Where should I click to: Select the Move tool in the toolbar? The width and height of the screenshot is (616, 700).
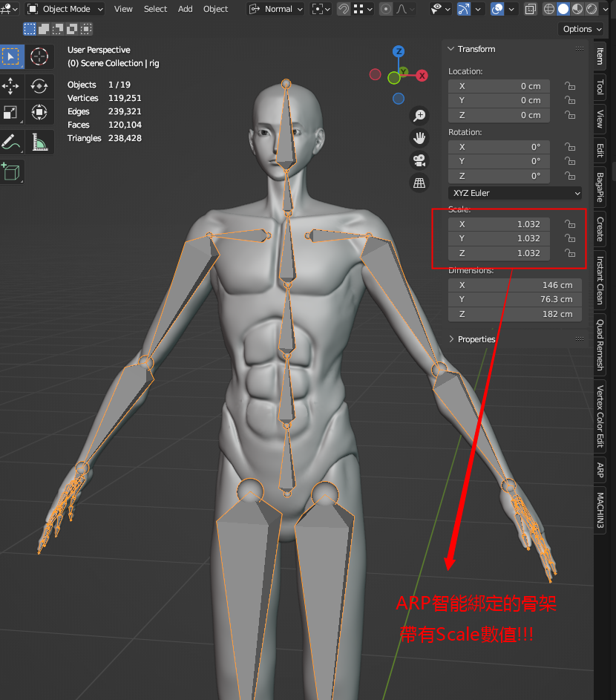coord(11,85)
